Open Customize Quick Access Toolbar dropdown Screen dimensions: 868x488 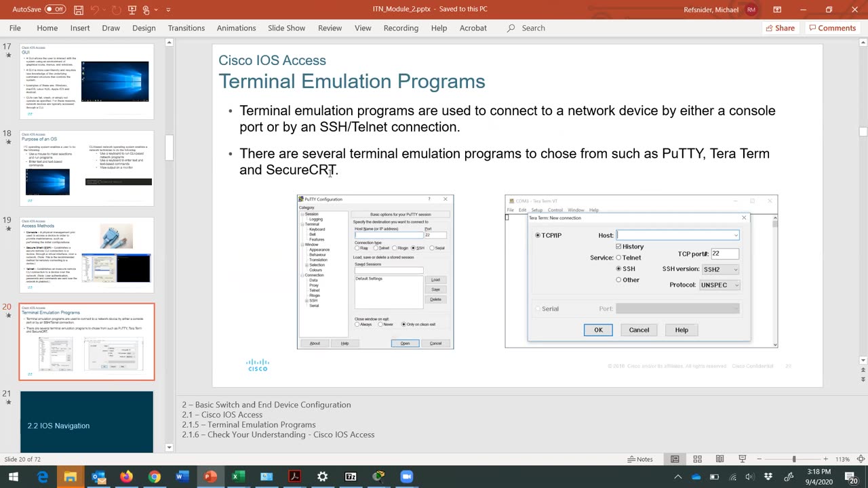coord(168,9)
